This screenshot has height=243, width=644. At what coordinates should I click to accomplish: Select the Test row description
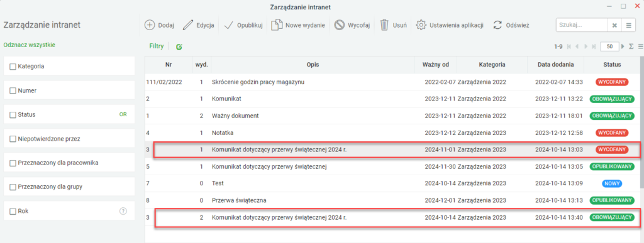pyautogui.click(x=218, y=183)
